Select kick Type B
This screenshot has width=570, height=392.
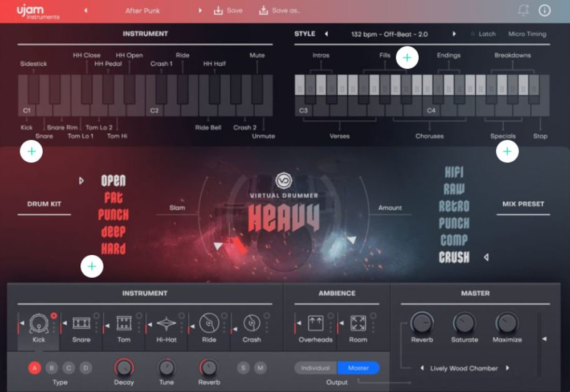(52, 367)
